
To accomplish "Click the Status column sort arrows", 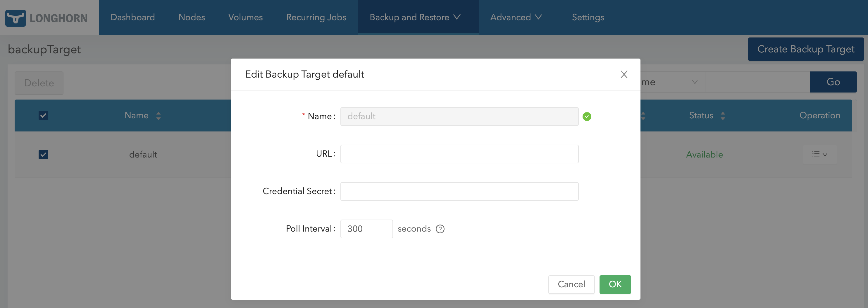I will [x=722, y=116].
